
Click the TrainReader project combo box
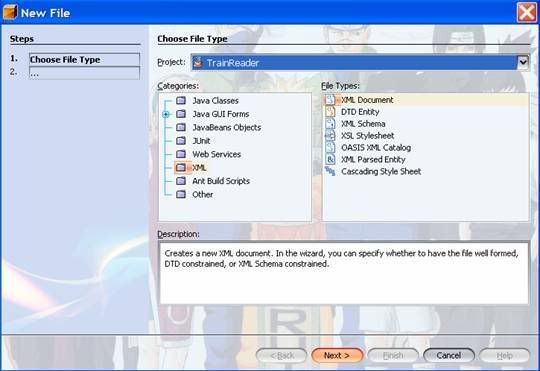coord(360,62)
